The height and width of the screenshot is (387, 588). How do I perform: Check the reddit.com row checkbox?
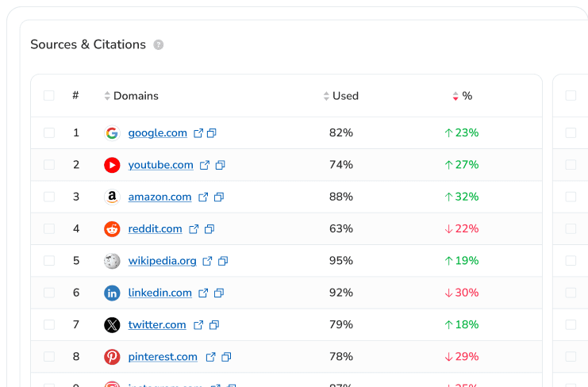(49, 228)
